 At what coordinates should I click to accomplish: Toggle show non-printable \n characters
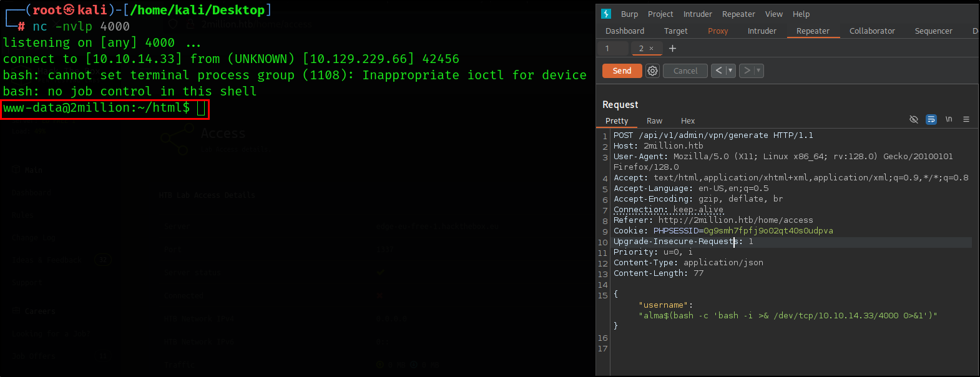tap(949, 119)
